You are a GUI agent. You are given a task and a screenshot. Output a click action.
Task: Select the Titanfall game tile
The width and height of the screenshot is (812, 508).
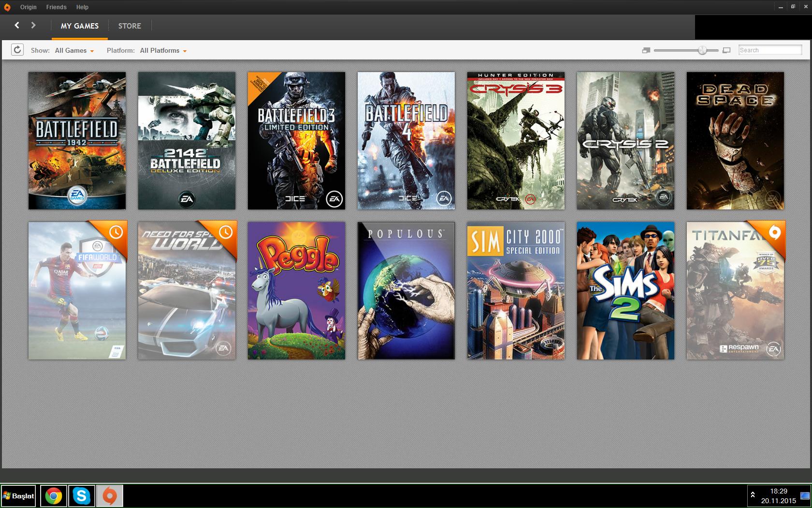(735, 291)
